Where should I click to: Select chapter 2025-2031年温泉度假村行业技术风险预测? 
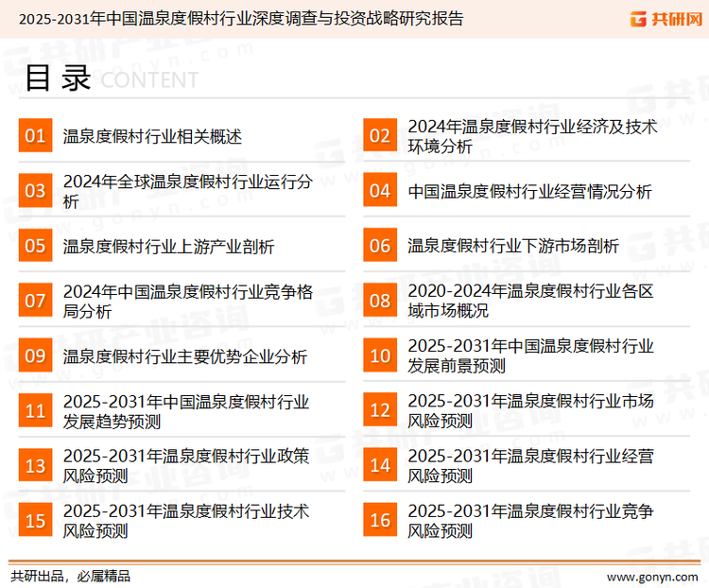tap(186, 521)
